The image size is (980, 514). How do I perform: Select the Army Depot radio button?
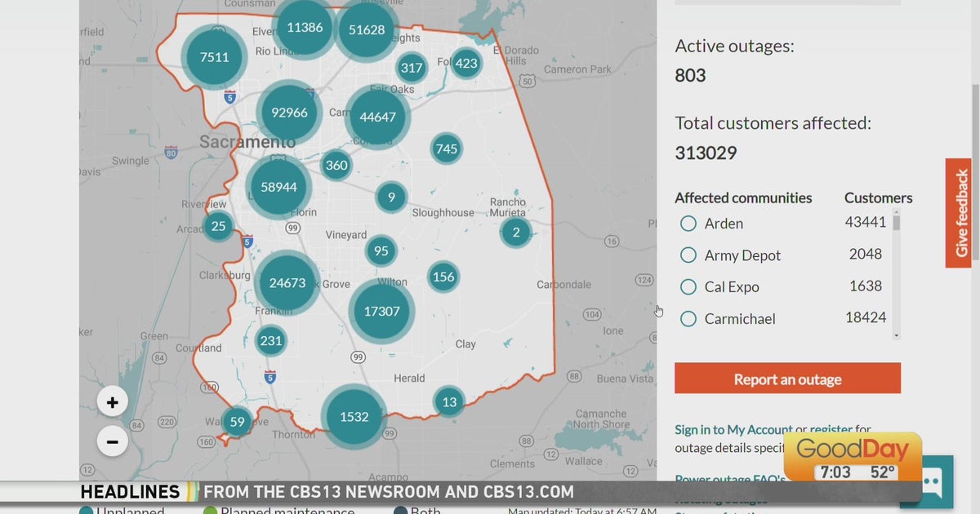(688, 255)
